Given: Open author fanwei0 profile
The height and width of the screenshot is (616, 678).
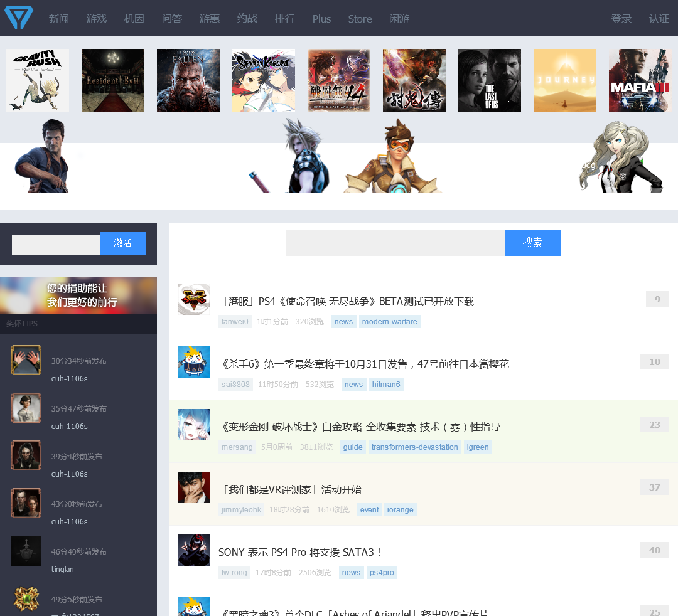Looking at the screenshot, I should pyautogui.click(x=235, y=322).
